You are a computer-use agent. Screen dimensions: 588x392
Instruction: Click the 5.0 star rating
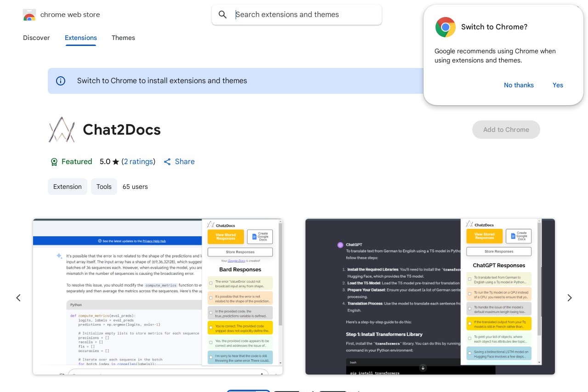tap(109, 162)
